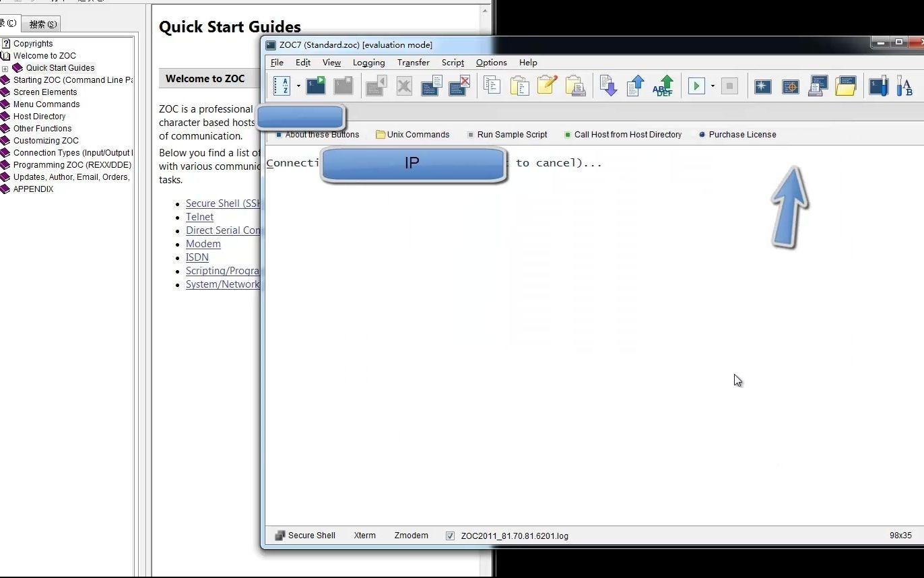Open the Help menu in ZOC7
The image size is (924, 578).
pos(528,63)
